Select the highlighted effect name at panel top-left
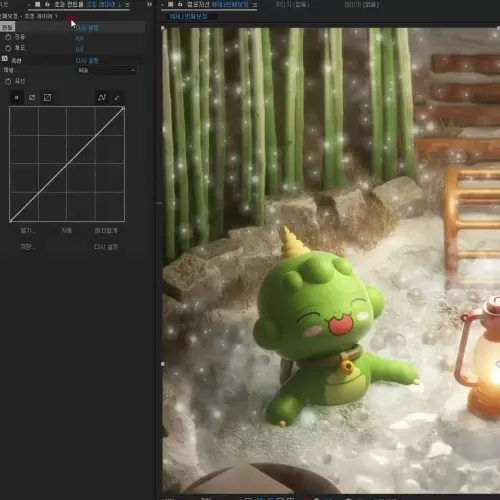The height and width of the screenshot is (500, 500). click(x=7, y=27)
